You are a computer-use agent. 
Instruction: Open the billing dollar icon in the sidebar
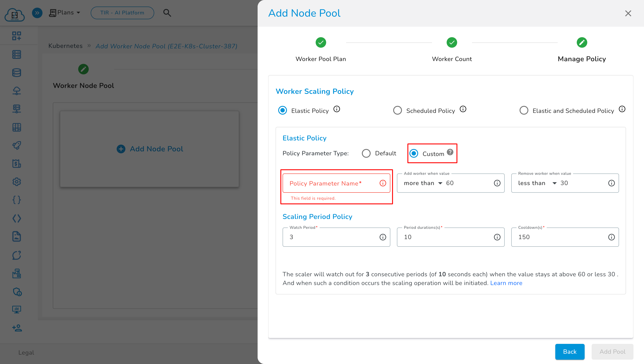point(17,163)
